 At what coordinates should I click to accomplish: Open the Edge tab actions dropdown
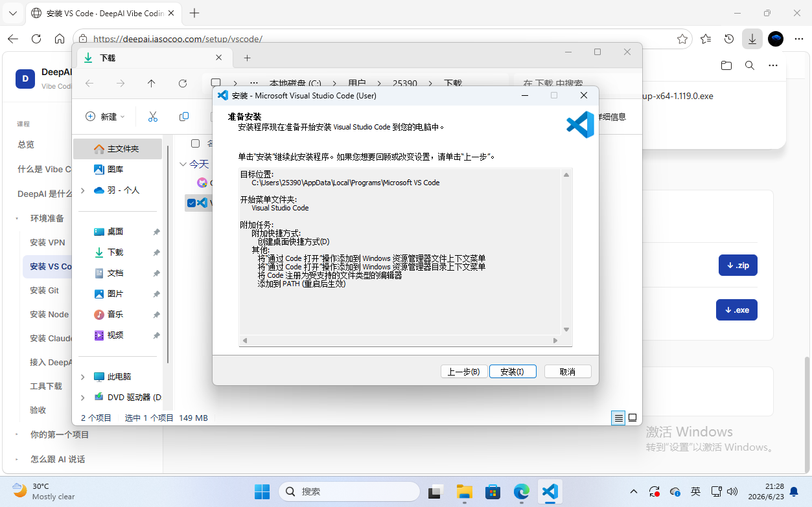12,13
